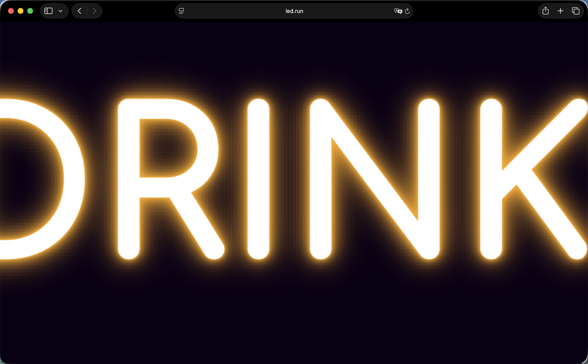Click the glowing letter R
The height and width of the screenshot is (364, 588).
coord(129,179)
